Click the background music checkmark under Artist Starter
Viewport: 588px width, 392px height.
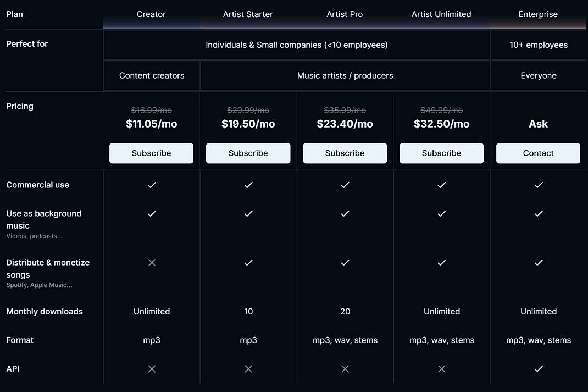click(248, 214)
